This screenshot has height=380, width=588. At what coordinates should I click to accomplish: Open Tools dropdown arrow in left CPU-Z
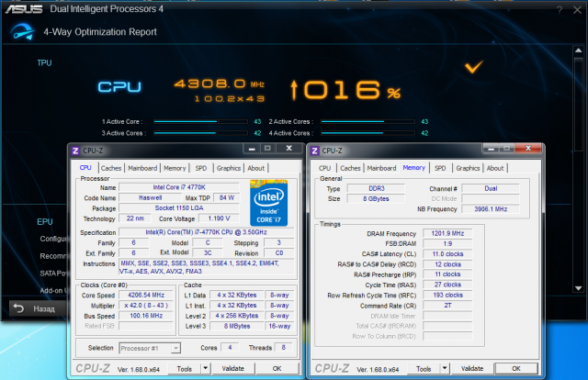pos(206,368)
